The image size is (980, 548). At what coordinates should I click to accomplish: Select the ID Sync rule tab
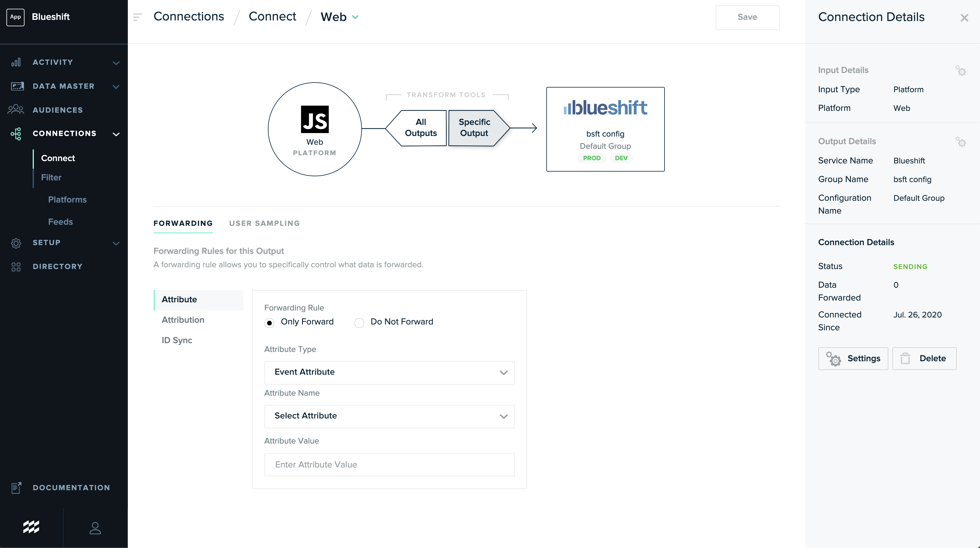pos(177,340)
